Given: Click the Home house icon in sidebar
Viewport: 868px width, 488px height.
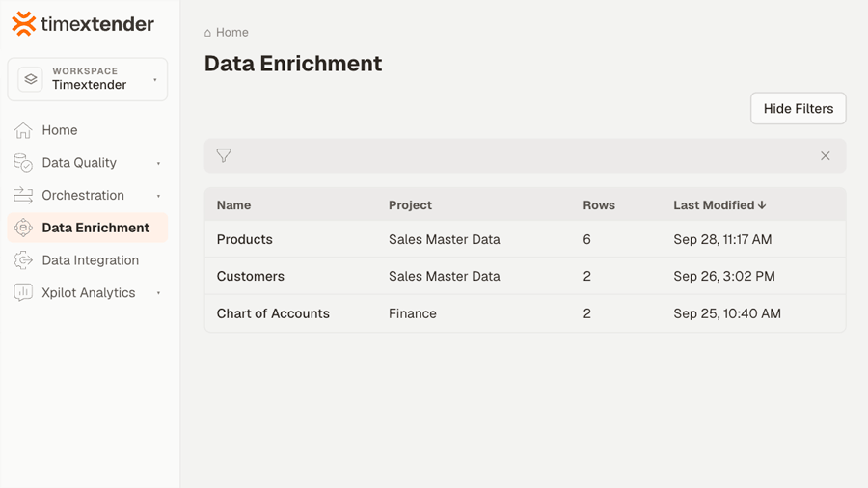Looking at the screenshot, I should pos(23,130).
